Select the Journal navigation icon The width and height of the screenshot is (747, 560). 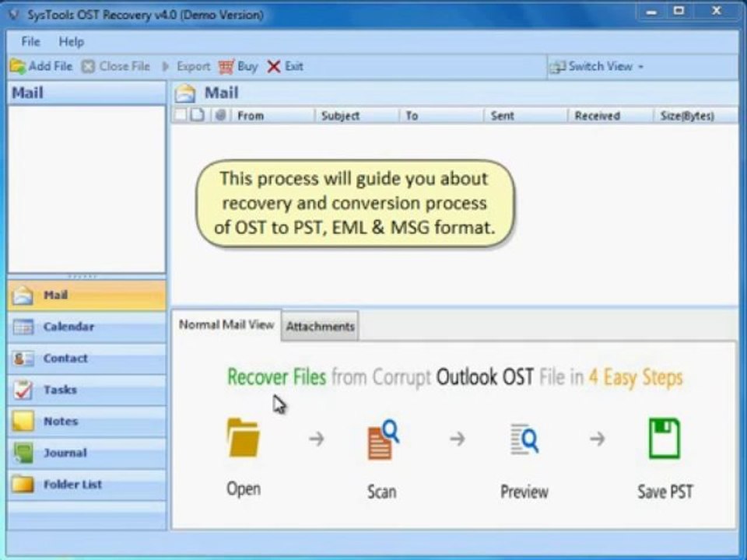23,453
